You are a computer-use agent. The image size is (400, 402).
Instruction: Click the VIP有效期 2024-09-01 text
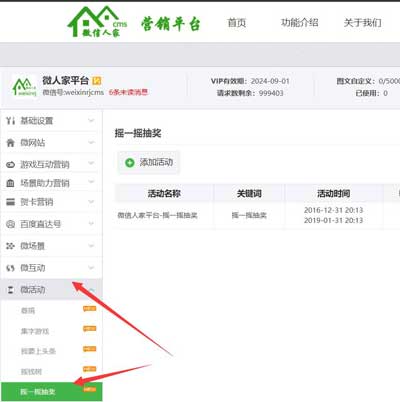click(250, 81)
